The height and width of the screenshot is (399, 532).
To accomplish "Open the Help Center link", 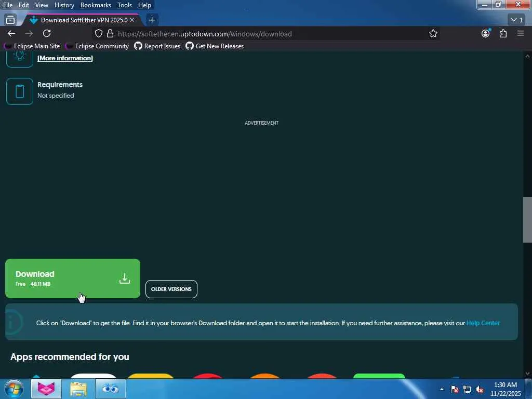I will 483,323.
